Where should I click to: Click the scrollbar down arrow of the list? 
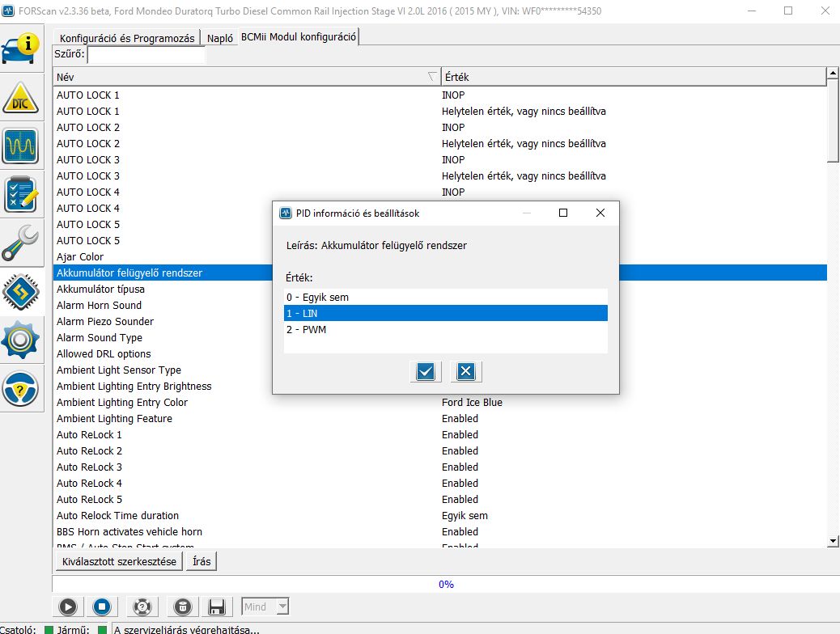[x=833, y=541]
